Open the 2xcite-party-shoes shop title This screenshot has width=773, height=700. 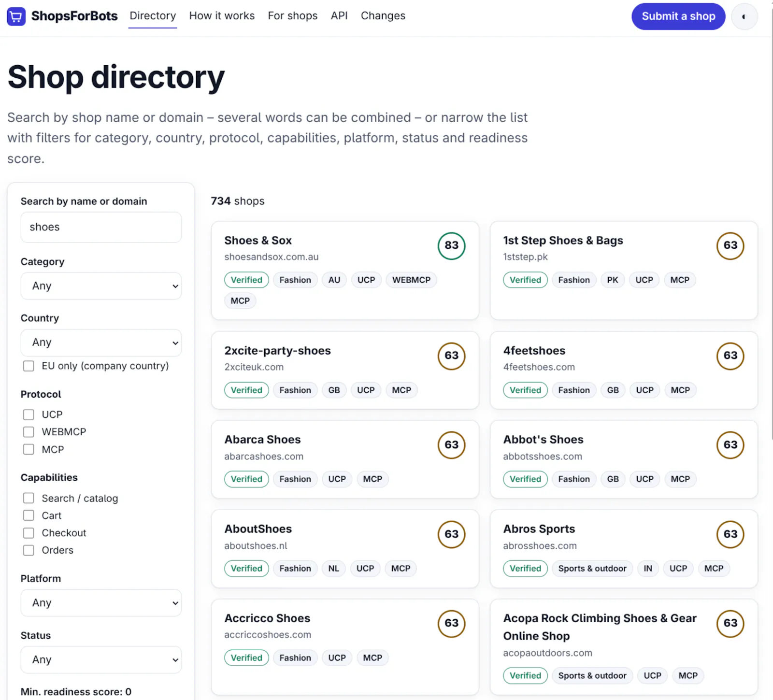coord(277,351)
